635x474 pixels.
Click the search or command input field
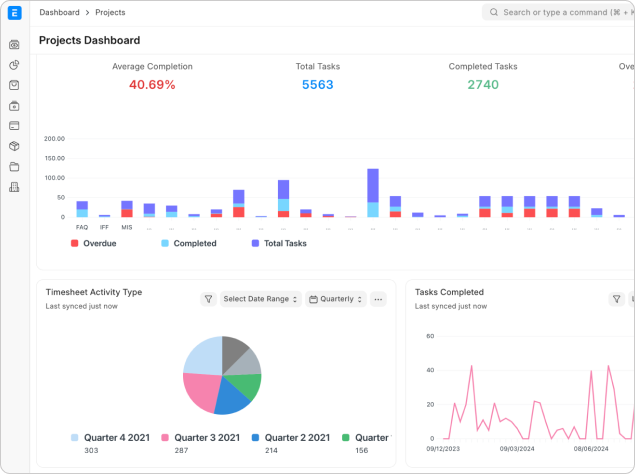[560, 13]
